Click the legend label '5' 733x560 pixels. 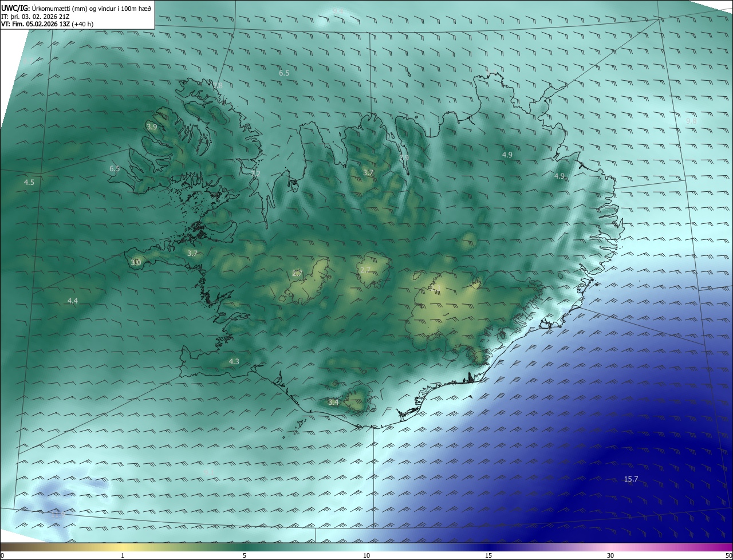[x=245, y=555]
